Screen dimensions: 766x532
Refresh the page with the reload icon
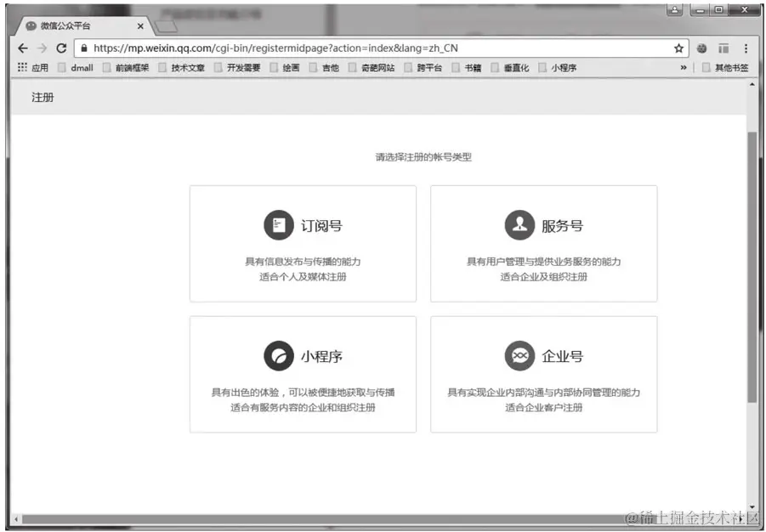(59, 48)
